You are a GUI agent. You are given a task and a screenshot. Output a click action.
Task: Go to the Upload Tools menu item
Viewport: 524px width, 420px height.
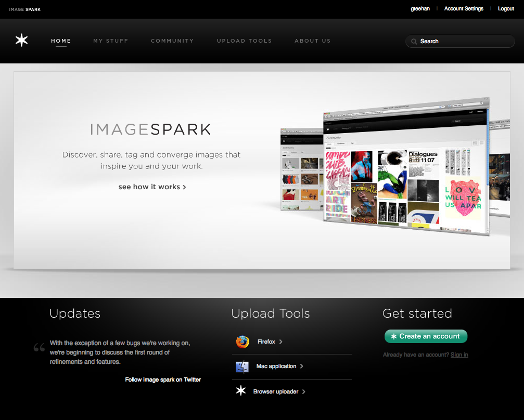pos(244,41)
